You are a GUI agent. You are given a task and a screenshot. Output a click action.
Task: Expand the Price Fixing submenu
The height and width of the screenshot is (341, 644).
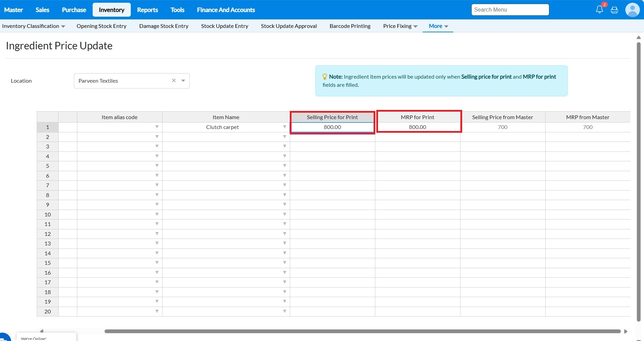pyautogui.click(x=400, y=26)
